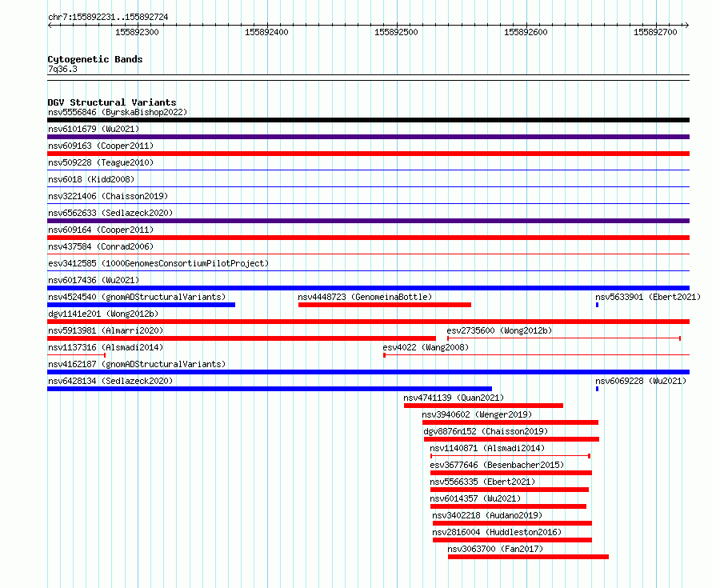Click the Cytogenetic Bands track title
The image size is (712, 588).
coord(95,59)
